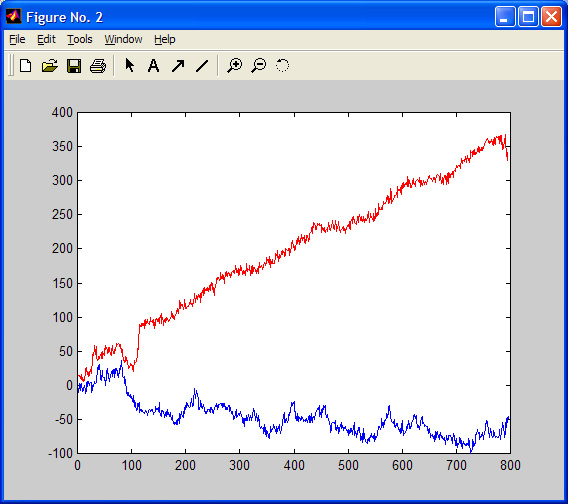This screenshot has height=504, width=568.
Task: Select the Add Text tool
Action: [154, 66]
